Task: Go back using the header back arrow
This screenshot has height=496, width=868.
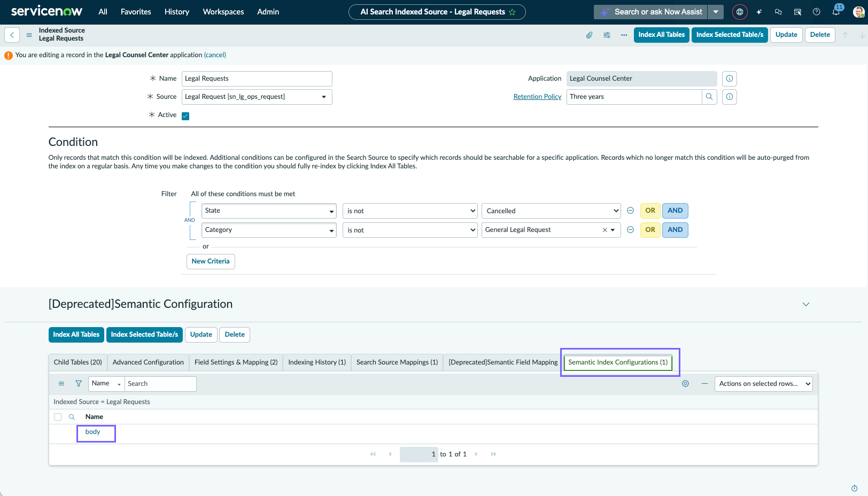Action: click(x=12, y=35)
